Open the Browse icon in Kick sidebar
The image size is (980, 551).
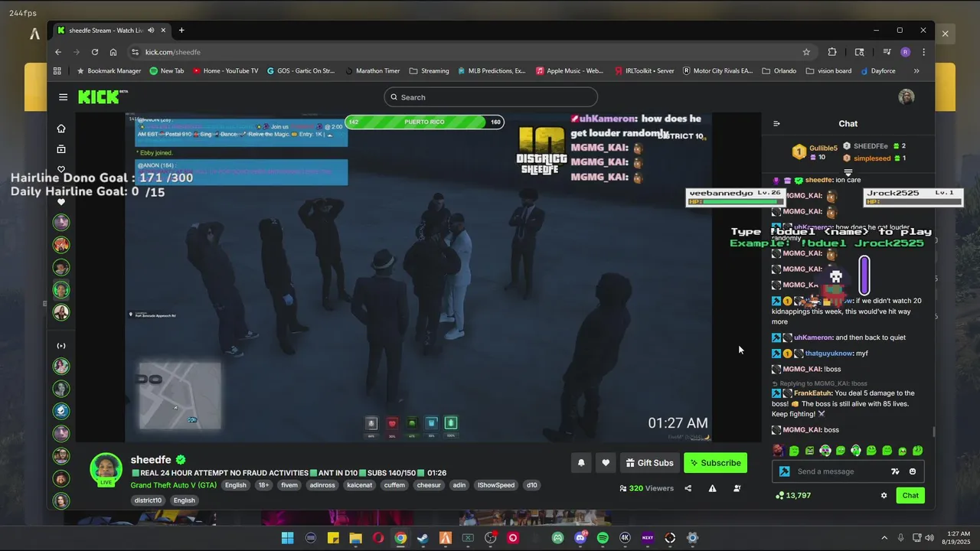(x=61, y=149)
